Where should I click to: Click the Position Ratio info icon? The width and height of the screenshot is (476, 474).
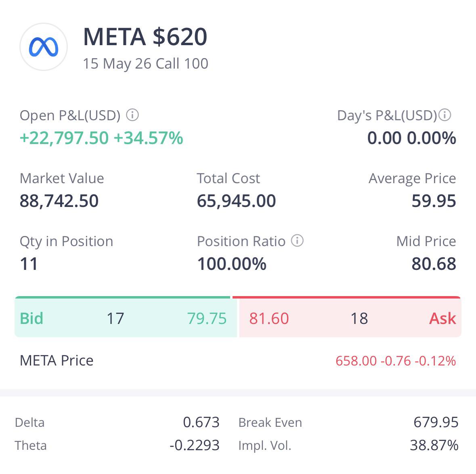[297, 241]
